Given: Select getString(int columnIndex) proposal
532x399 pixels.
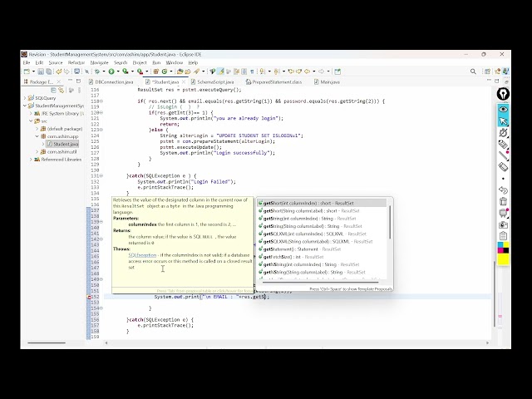Looking at the screenshot, I should 322,219.
